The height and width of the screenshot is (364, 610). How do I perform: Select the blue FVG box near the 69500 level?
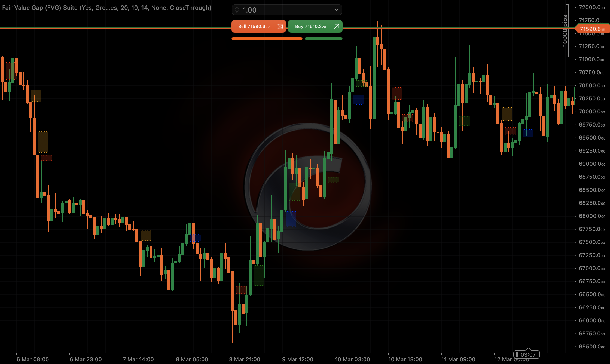tap(528, 133)
